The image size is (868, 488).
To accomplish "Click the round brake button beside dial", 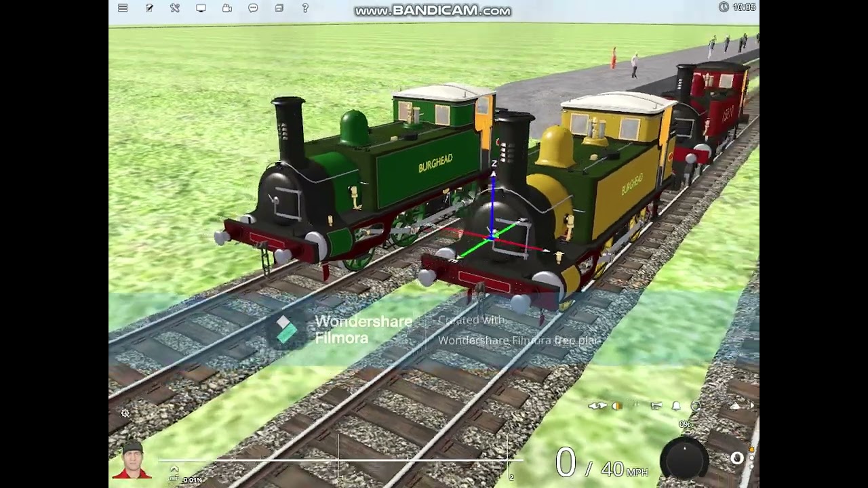I will tap(737, 458).
